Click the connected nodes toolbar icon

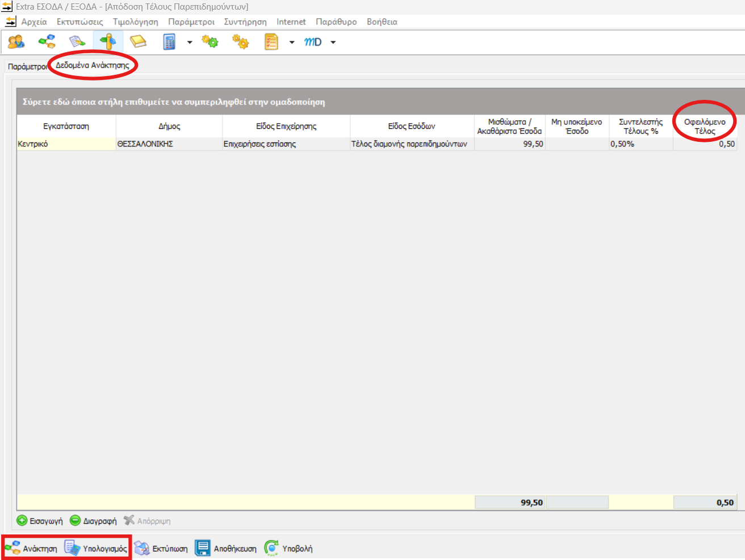[47, 42]
